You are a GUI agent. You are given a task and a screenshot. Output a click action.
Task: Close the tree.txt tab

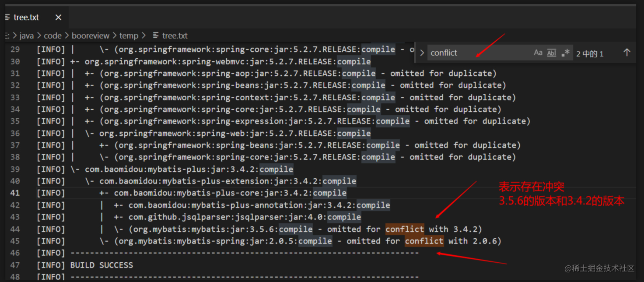tap(58, 17)
